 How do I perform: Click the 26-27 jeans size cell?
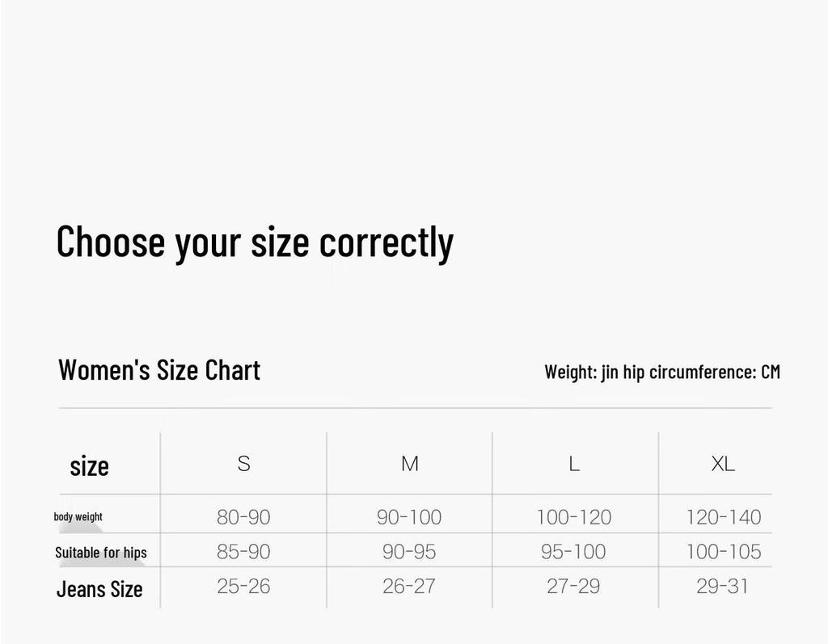click(x=409, y=586)
